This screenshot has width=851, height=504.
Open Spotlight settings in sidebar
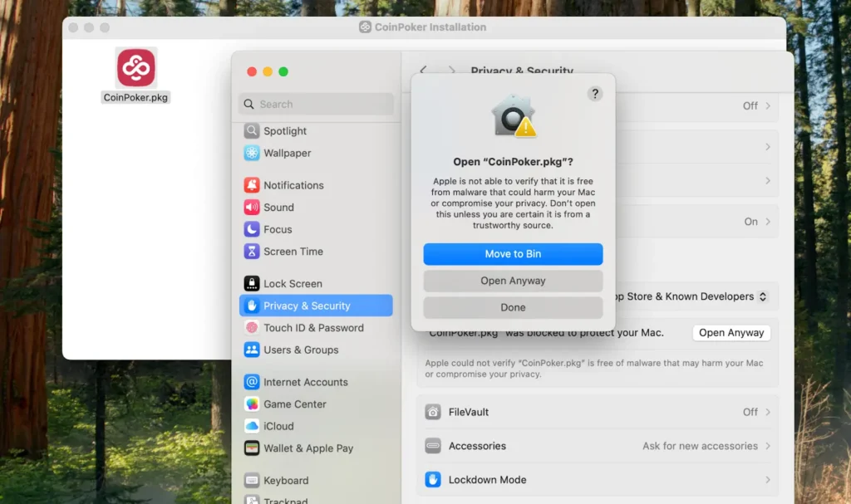(284, 131)
